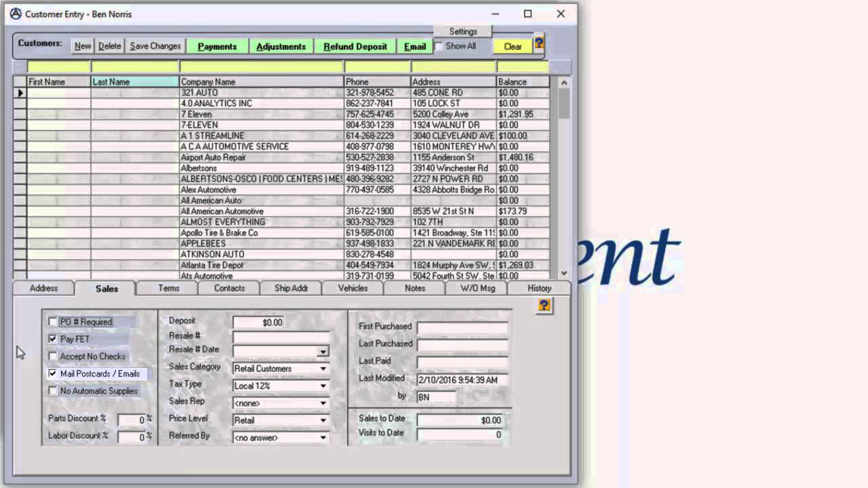Uncheck the Pay FET checkbox

53,339
